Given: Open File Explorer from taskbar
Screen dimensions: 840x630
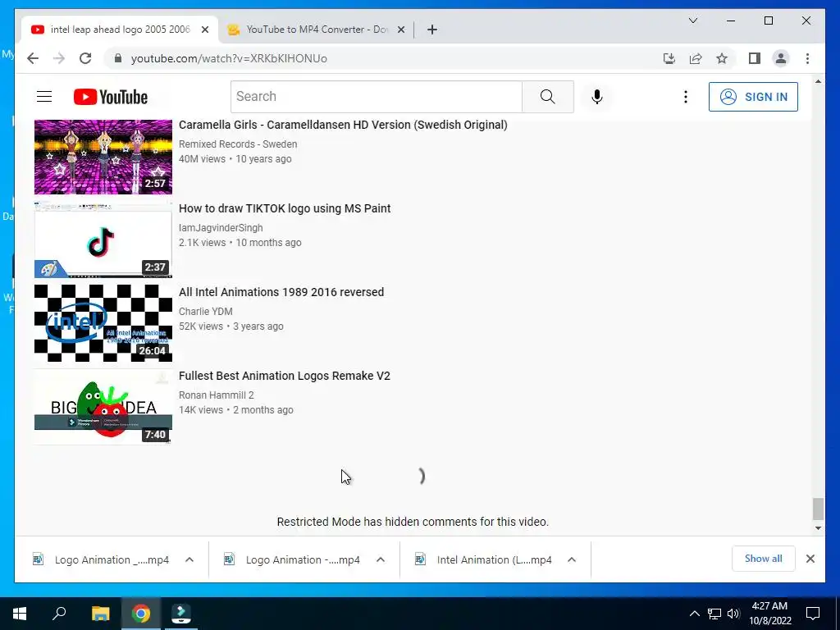Looking at the screenshot, I should (x=100, y=614).
